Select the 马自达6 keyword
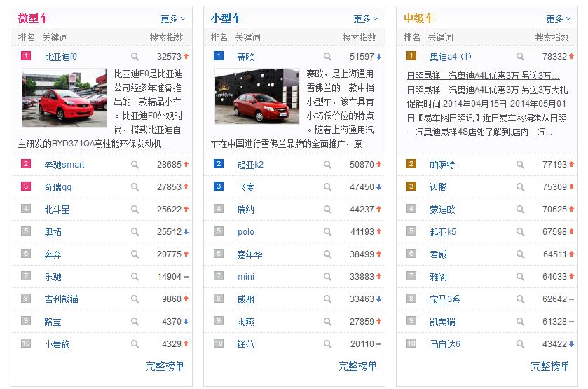The image size is (588, 389). click(x=445, y=344)
